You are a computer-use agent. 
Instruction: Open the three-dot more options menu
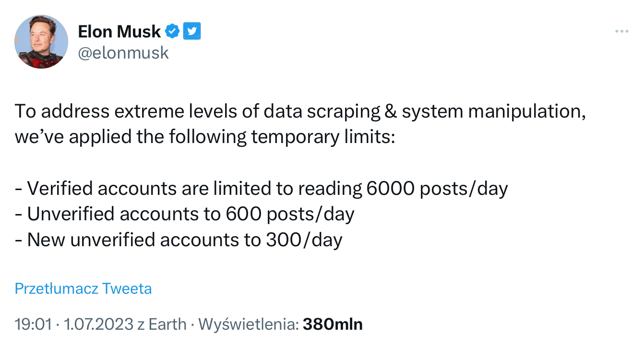pos(621,32)
